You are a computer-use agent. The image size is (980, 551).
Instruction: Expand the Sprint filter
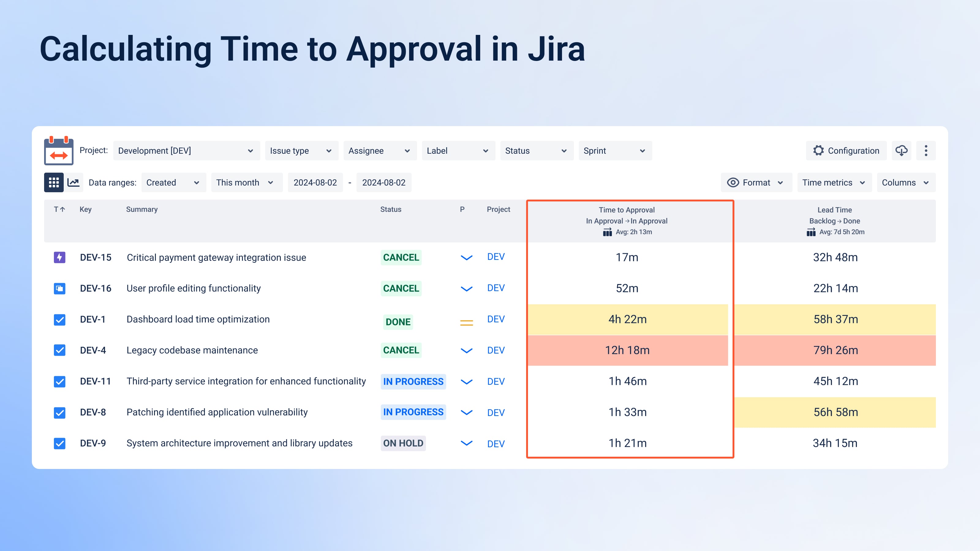[x=615, y=151]
